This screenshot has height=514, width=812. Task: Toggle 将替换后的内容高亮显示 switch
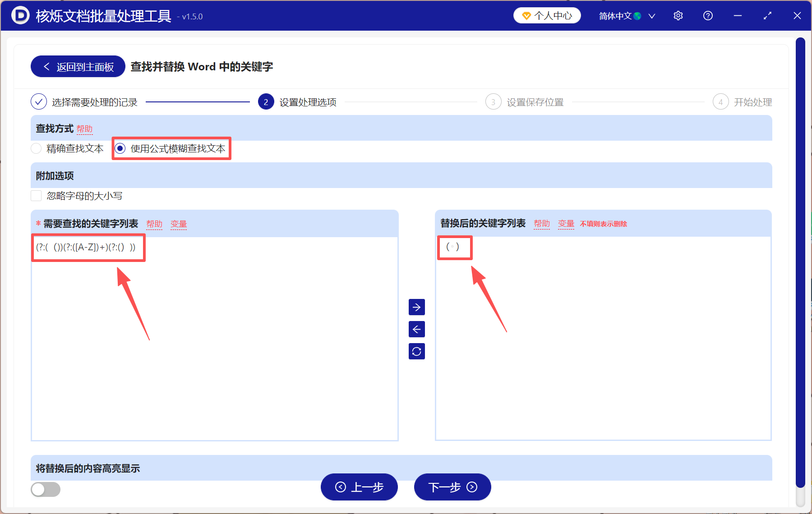click(45, 490)
